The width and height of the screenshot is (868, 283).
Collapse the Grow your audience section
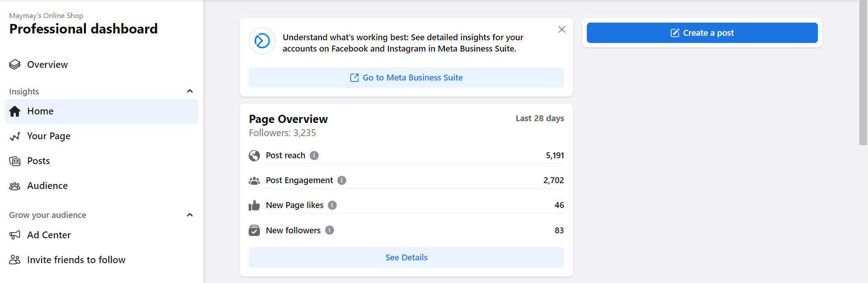pyautogui.click(x=190, y=215)
